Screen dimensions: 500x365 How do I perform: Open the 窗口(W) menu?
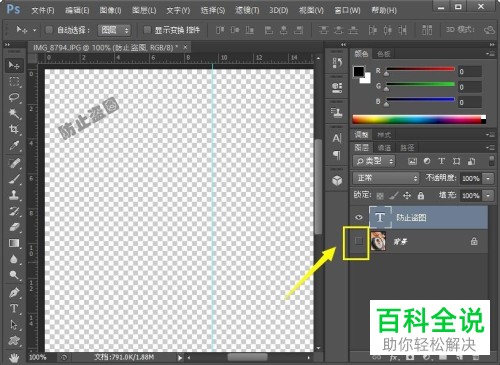click(x=347, y=11)
